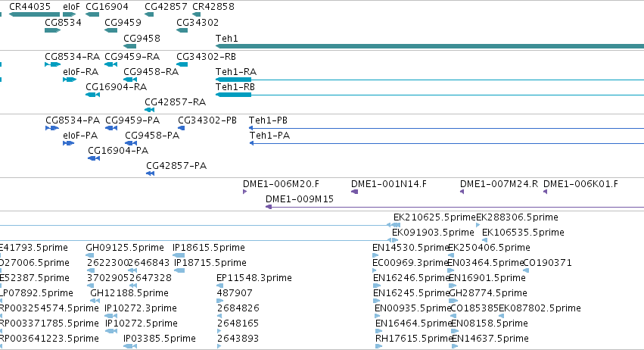This screenshot has width=644, height=350.
Task: Click the long Teh1 gene bar
Action: 430,46
